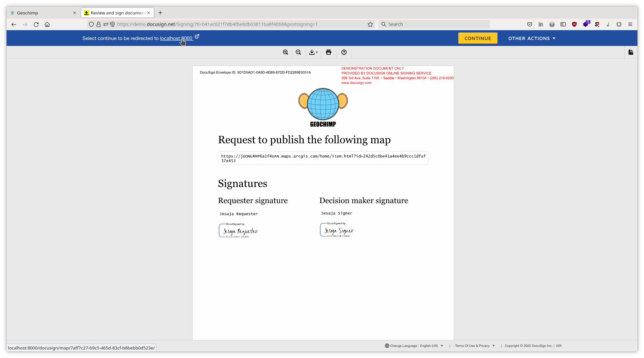The width and height of the screenshot is (644, 358).
Task: Open the uBlock Origin extension icon
Action: pyautogui.click(x=574, y=24)
